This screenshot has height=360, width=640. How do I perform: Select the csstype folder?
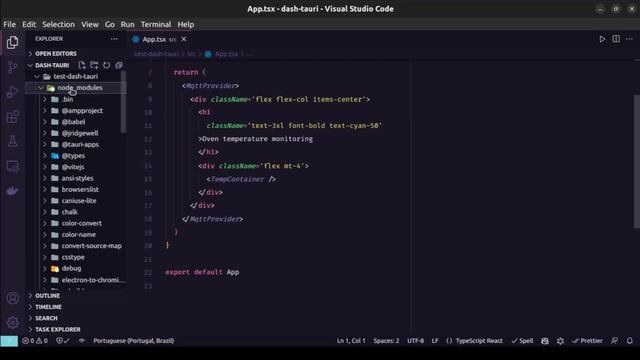tap(76, 257)
